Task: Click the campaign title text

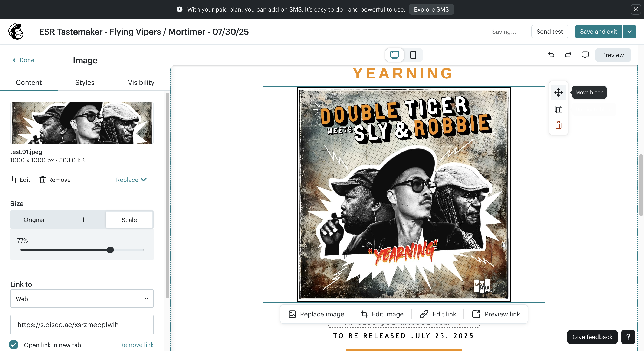Action: [x=144, y=32]
